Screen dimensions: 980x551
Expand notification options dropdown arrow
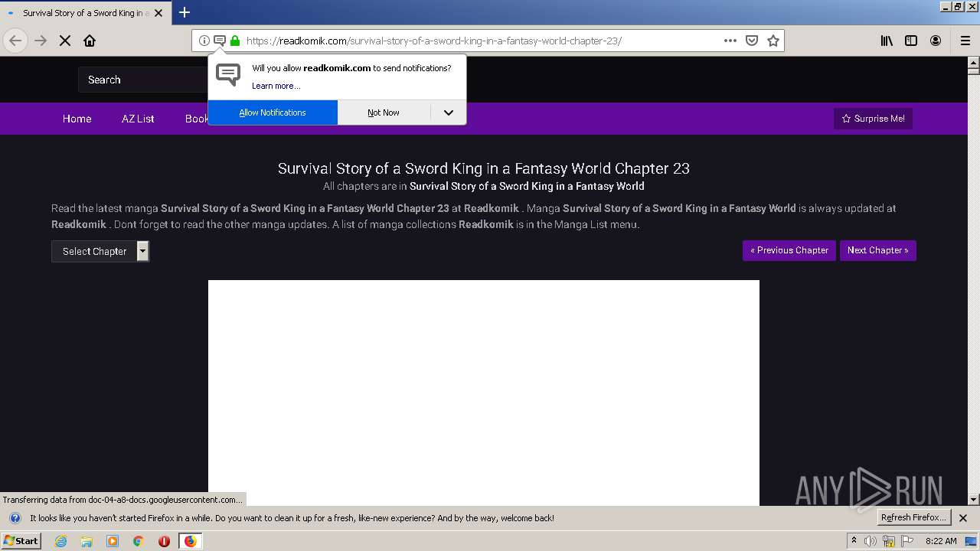pyautogui.click(x=449, y=112)
